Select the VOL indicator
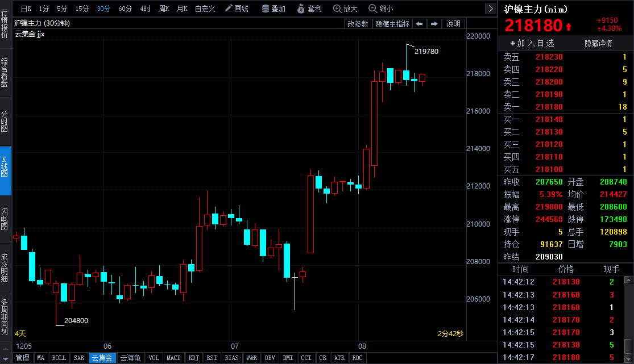634x364 pixels. (154, 358)
